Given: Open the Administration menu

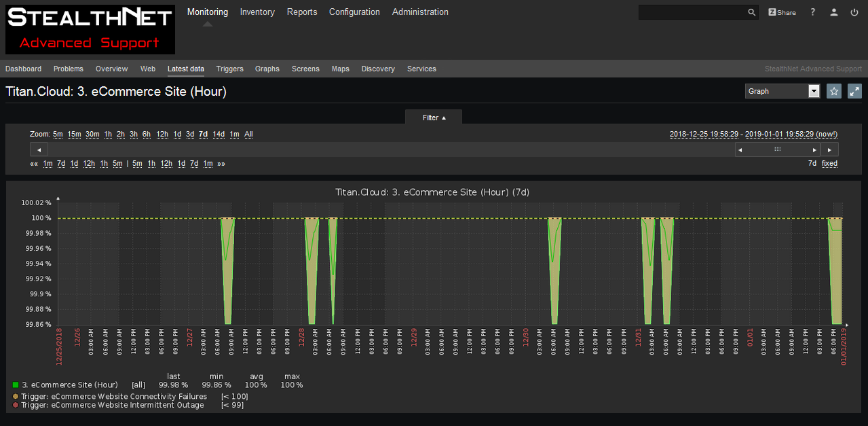Looking at the screenshot, I should [x=420, y=12].
